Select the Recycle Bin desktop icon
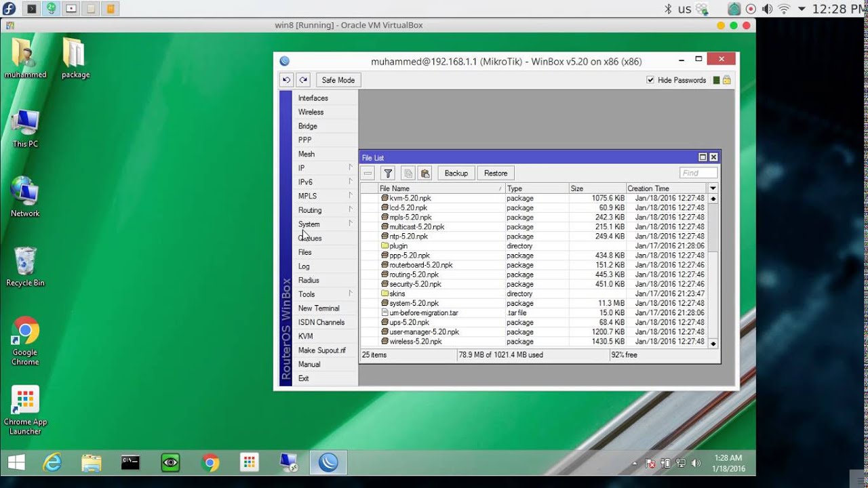The image size is (868, 488). click(25, 267)
